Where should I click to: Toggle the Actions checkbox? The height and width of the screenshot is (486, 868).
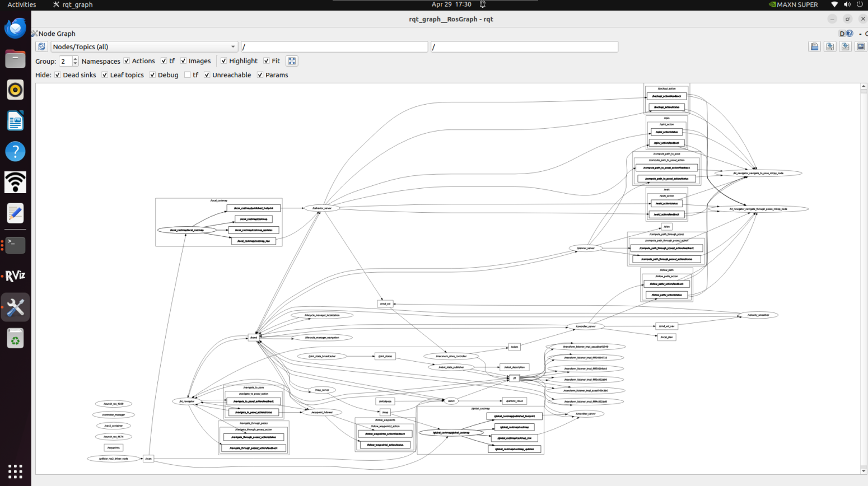click(127, 61)
